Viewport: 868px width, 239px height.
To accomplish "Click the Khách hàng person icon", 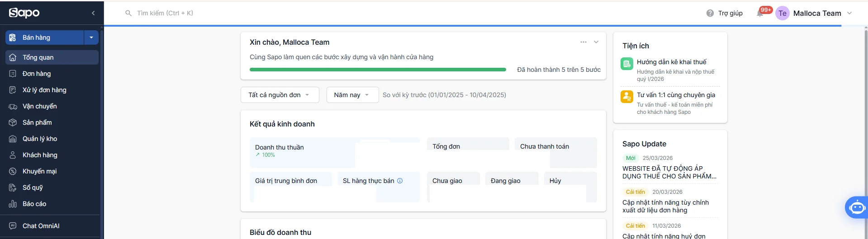I will pos(13,155).
